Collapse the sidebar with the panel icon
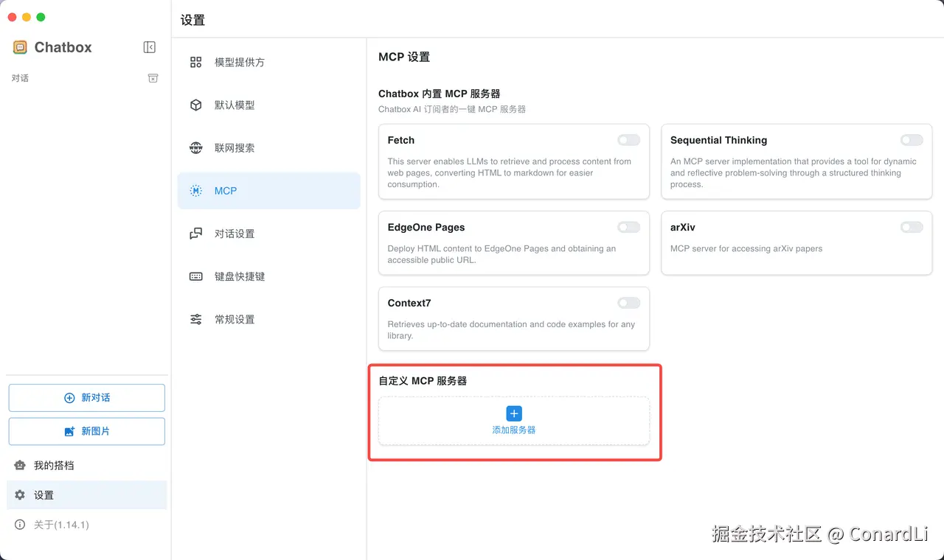Screen dimensions: 944x560 [x=150, y=47]
